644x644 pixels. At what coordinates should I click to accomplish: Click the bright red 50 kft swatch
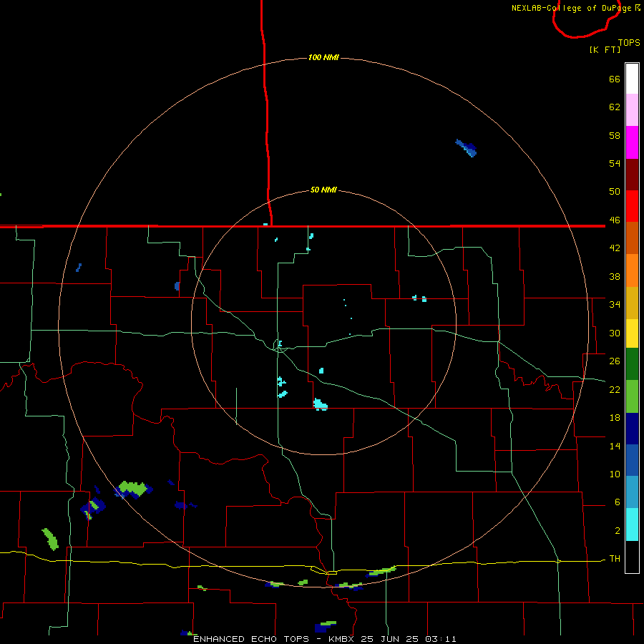click(632, 206)
